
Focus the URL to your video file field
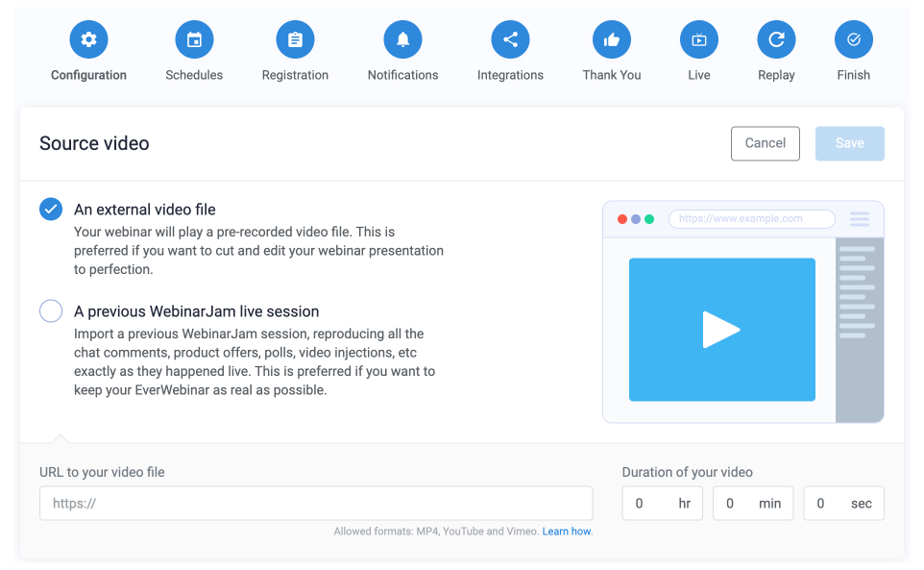[316, 503]
